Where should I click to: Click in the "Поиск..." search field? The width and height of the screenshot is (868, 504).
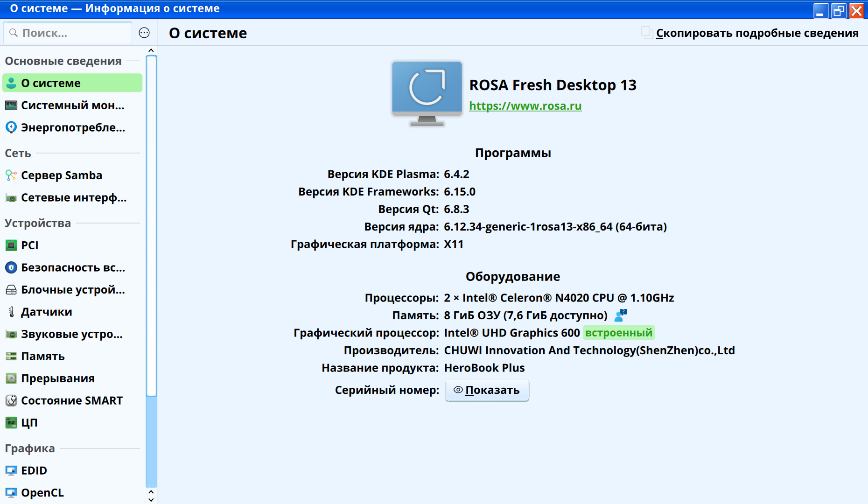(67, 33)
